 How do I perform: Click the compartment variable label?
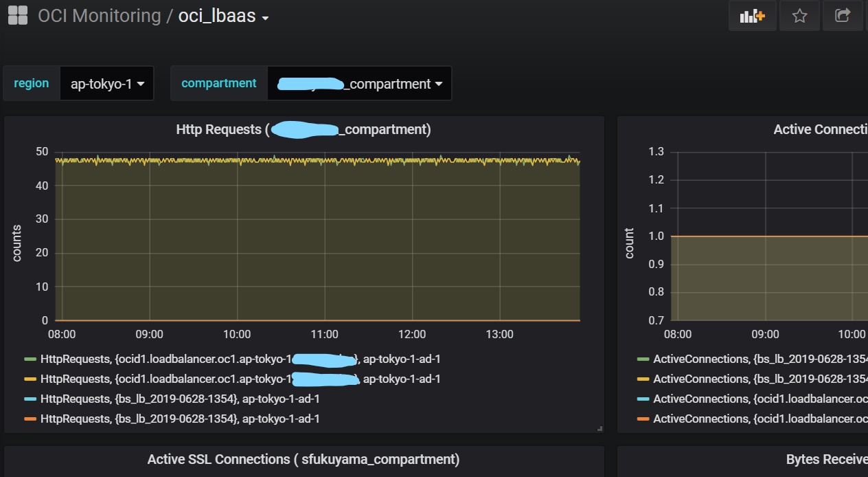point(219,83)
